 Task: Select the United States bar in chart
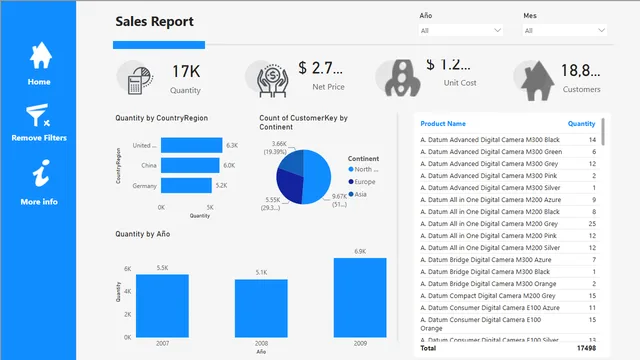coord(191,145)
